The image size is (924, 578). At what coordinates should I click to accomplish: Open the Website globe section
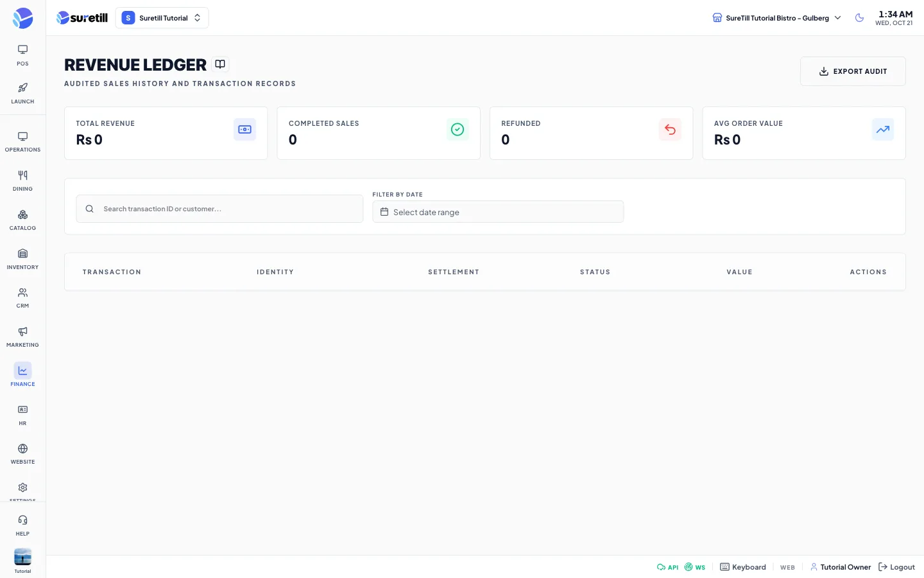point(22,454)
